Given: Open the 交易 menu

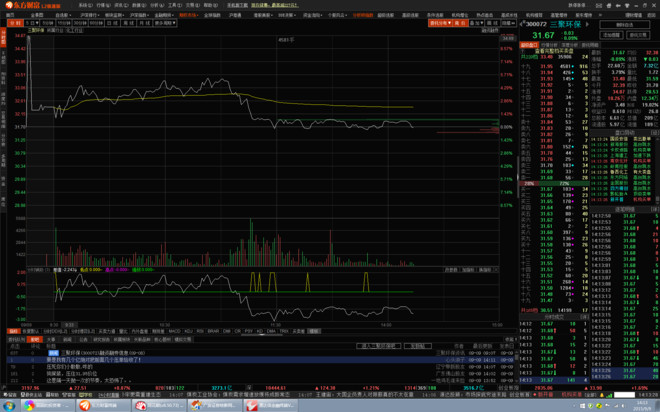Looking at the screenshot, I should point(192,5).
